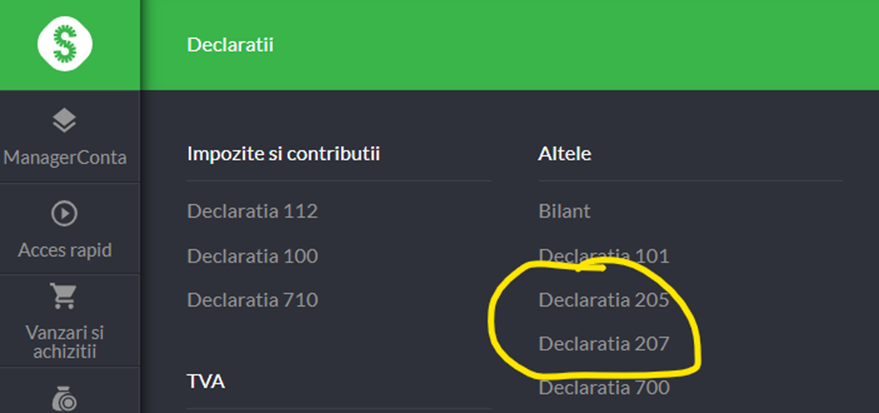The height and width of the screenshot is (413, 879).
Task: Click the Acces rapid play icon
Action: (64, 214)
